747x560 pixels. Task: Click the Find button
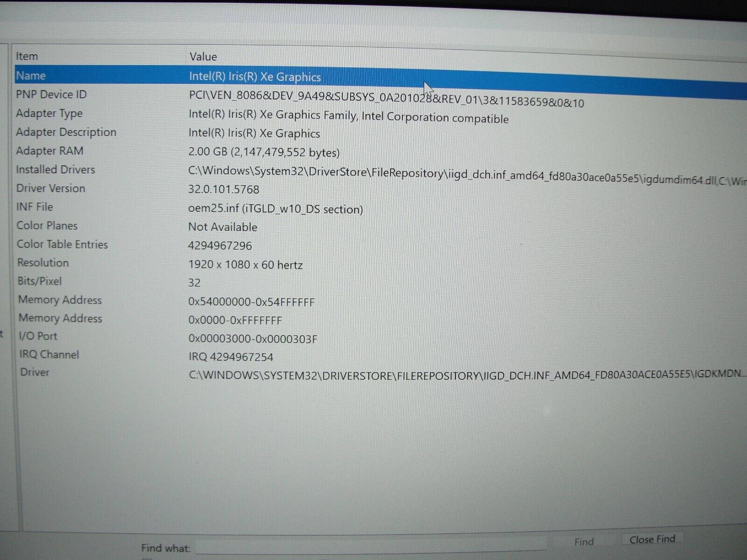[x=584, y=542]
